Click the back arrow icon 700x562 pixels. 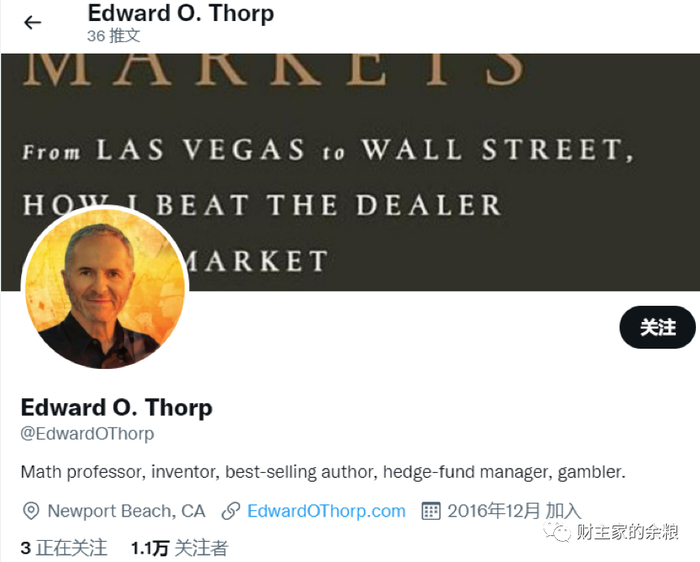tap(33, 22)
